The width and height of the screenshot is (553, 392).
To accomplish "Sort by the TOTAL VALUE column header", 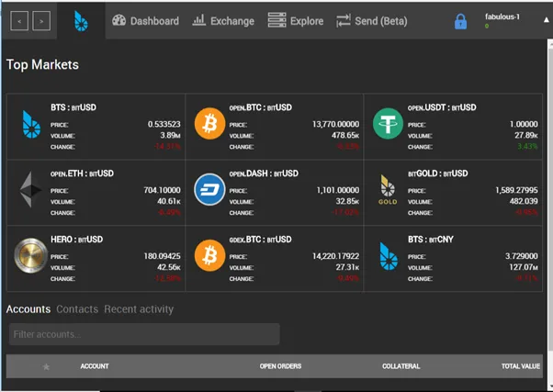I will [521, 366].
